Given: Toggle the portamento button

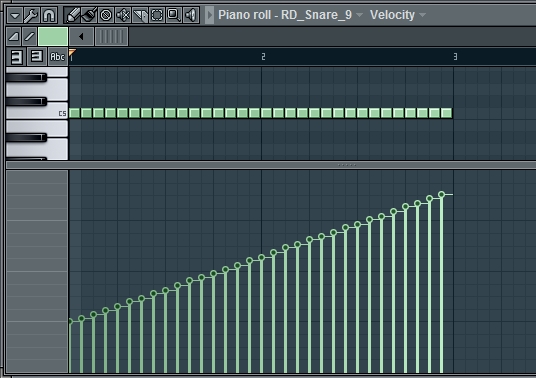Looking at the screenshot, I should (x=29, y=36).
